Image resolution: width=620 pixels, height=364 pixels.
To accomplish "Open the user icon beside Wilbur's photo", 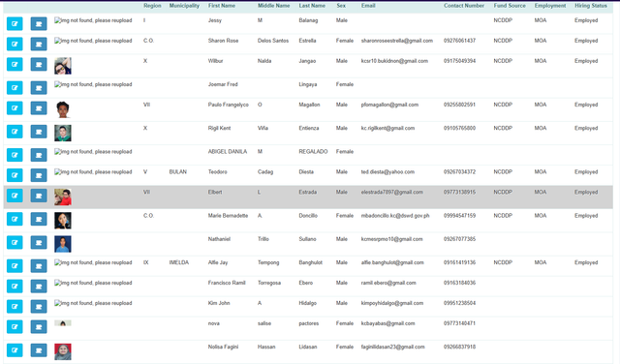I will pyautogui.click(x=39, y=64).
